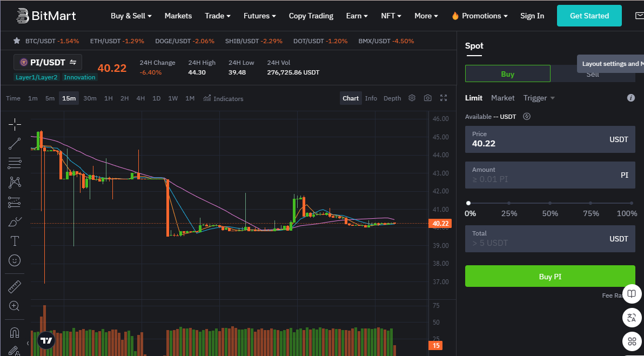Switch to the Depth tab
The width and height of the screenshot is (644, 356).
392,98
